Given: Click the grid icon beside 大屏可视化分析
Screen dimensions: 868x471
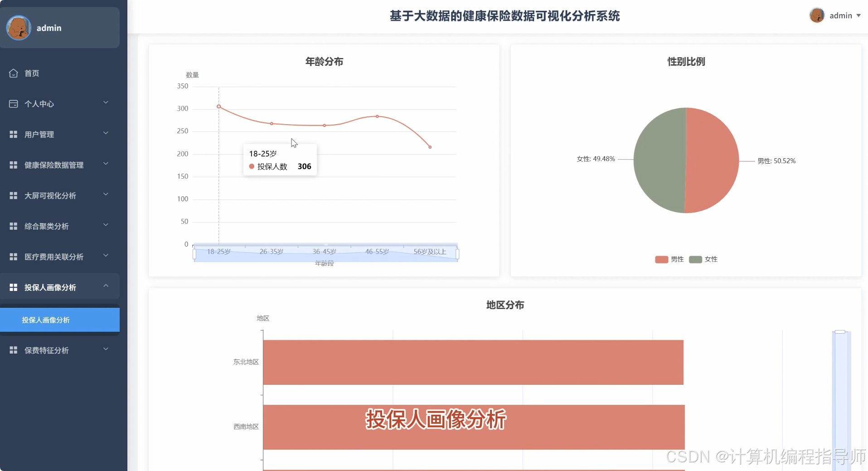Looking at the screenshot, I should [14, 195].
